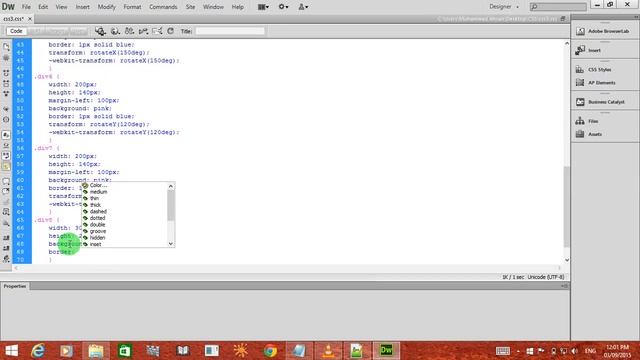
Task: Click the Apply Comment coding toolbar icon
Action: [x=6, y=181]
